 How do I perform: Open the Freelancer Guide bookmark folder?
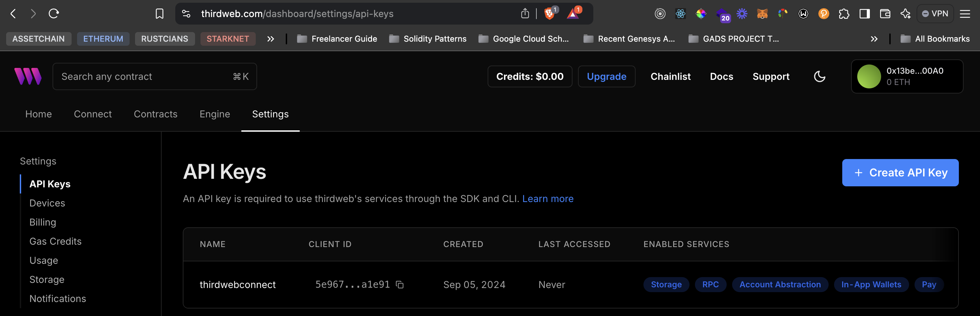[337, 39]
